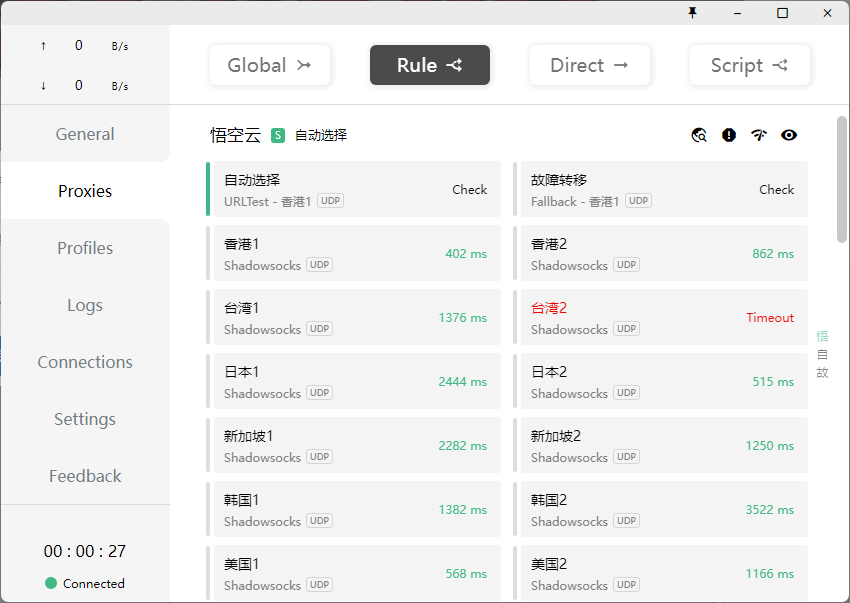
Task: Jump to 自 group in side index
Action: 822,355
